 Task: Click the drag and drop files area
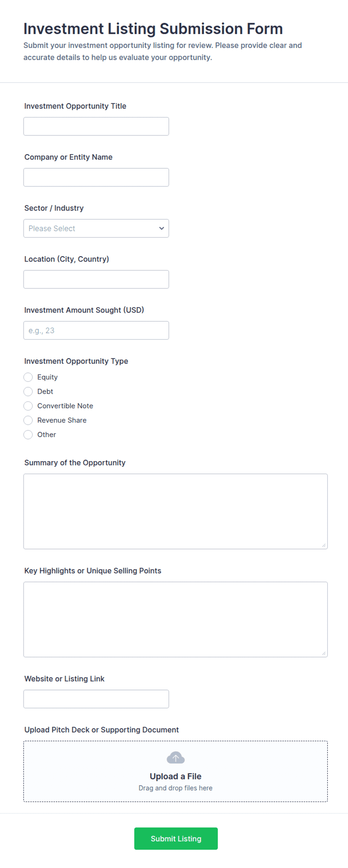click(x=175, y=771)
